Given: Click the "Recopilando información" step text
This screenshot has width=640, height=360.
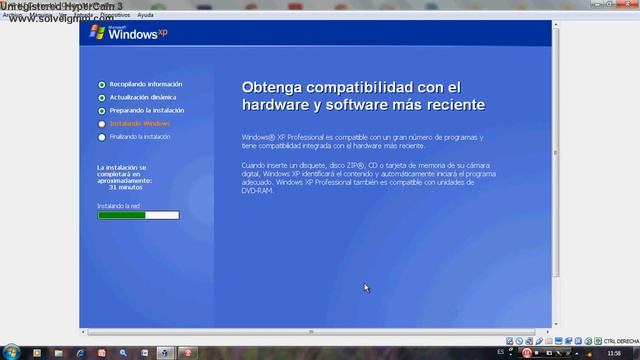Looking at the screenshot, I should tap(146, 84).
